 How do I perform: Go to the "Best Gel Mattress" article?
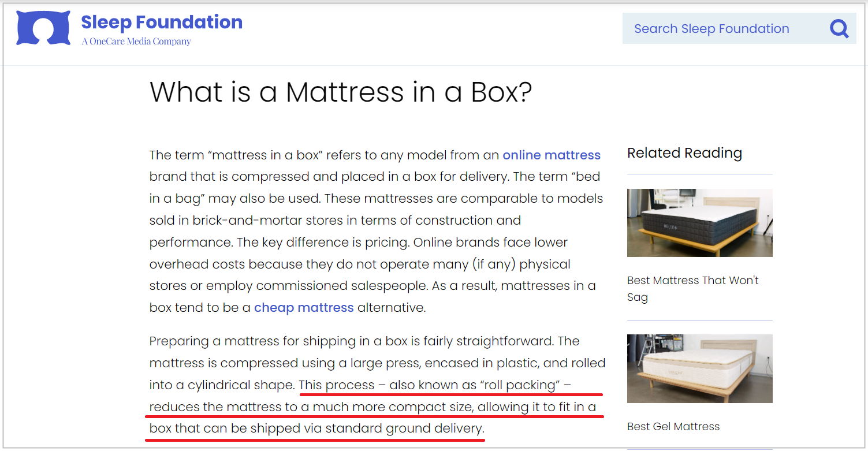tap(673, 427)
